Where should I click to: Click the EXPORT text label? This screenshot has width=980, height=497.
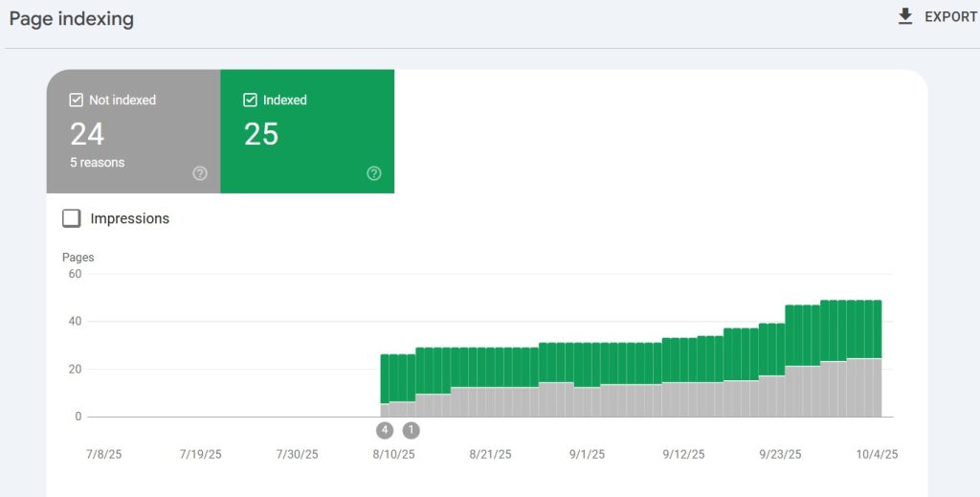pyautogui.click(x=950, y=17)
